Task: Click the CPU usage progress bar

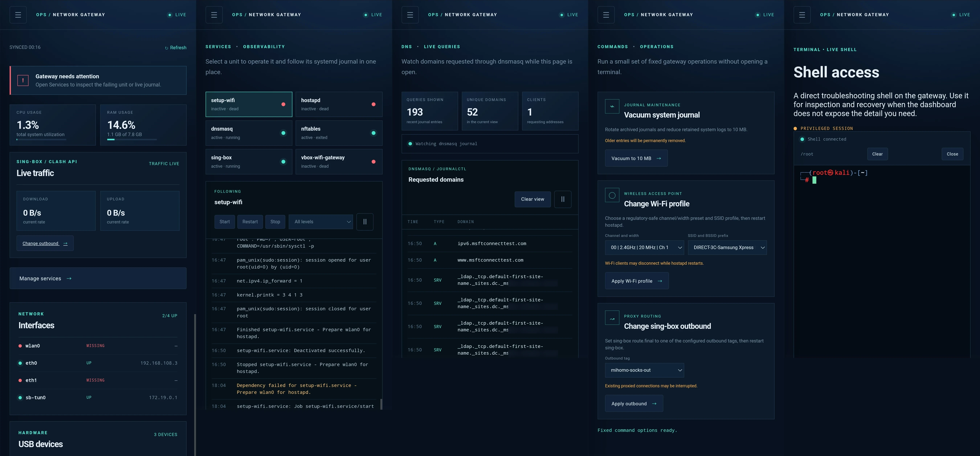Action: [x=41, y=139]
